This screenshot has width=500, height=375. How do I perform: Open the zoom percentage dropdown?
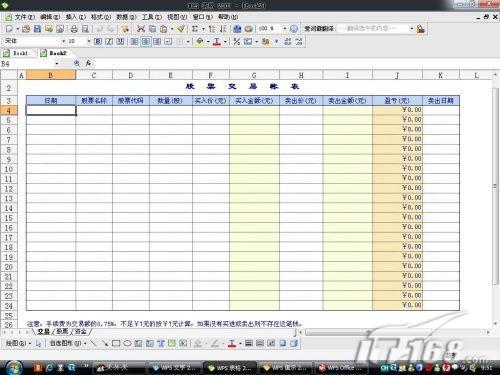pyautogui.click(x=285, y=29)
